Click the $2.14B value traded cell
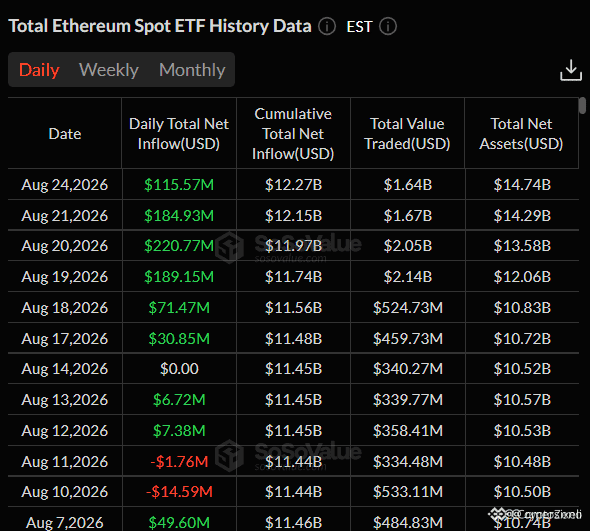 pyautogui.click(x=408, y=277)
